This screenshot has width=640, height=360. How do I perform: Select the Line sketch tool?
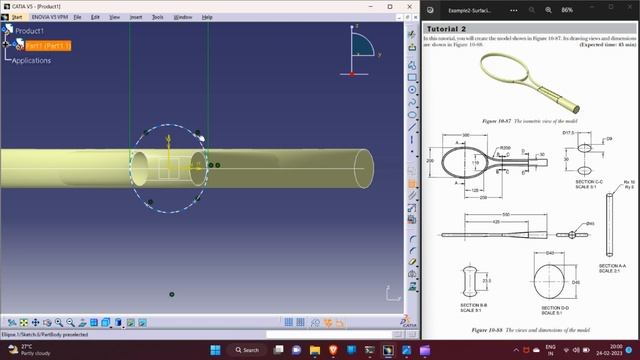pos(412,127)
